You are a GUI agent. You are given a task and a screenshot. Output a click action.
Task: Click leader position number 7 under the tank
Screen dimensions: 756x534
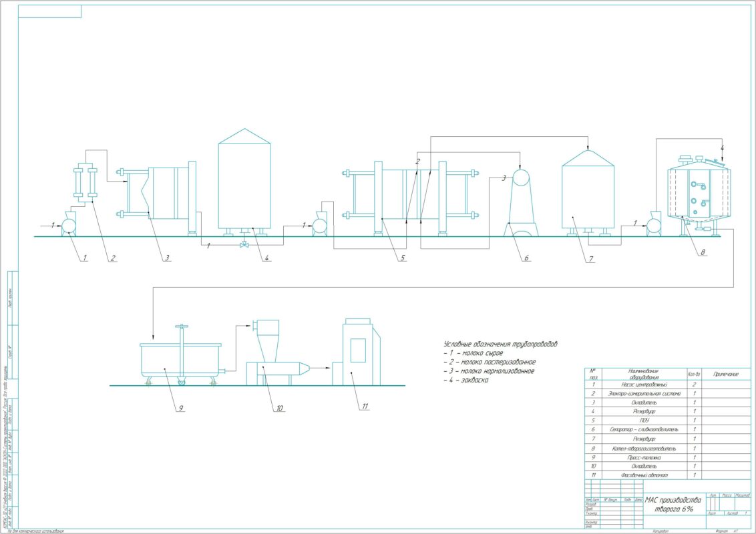click(x=591, y=259)
